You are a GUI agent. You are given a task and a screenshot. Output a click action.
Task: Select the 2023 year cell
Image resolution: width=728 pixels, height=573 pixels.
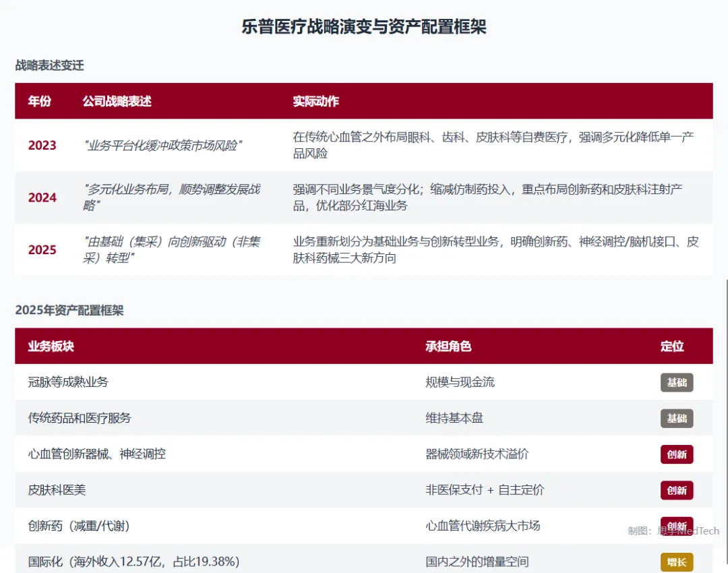click(42, 146)
